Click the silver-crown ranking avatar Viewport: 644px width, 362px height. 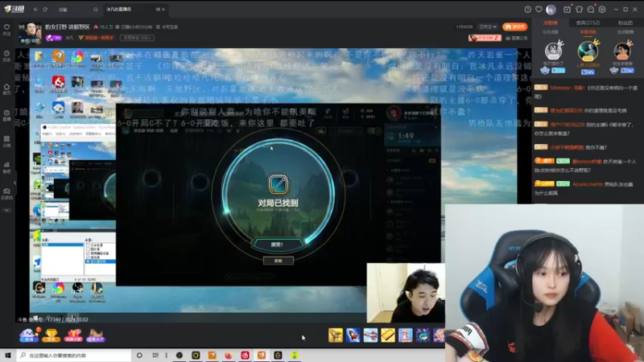click(553, 51)
